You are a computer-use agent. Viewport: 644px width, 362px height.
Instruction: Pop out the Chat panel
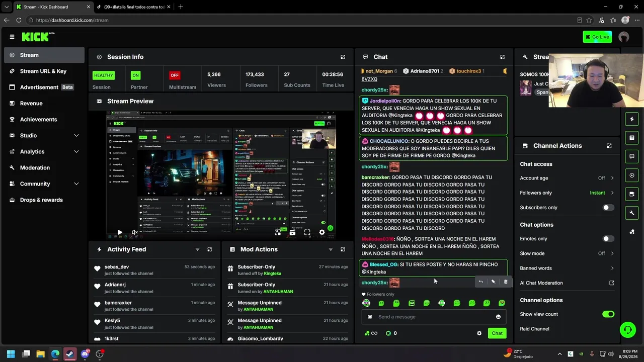(x=502, y=57)
